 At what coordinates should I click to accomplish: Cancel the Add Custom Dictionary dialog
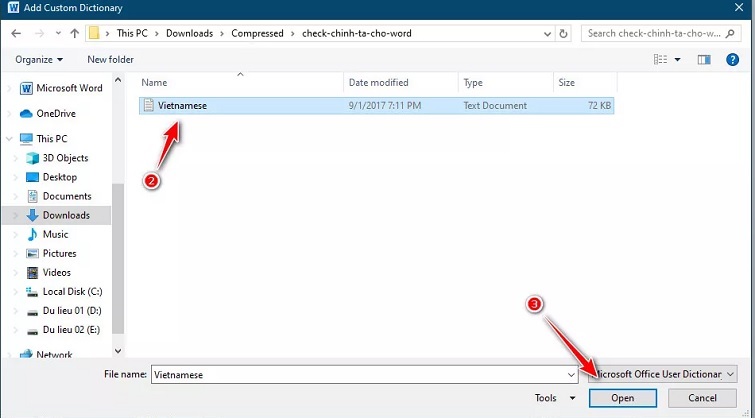(703, 398)
